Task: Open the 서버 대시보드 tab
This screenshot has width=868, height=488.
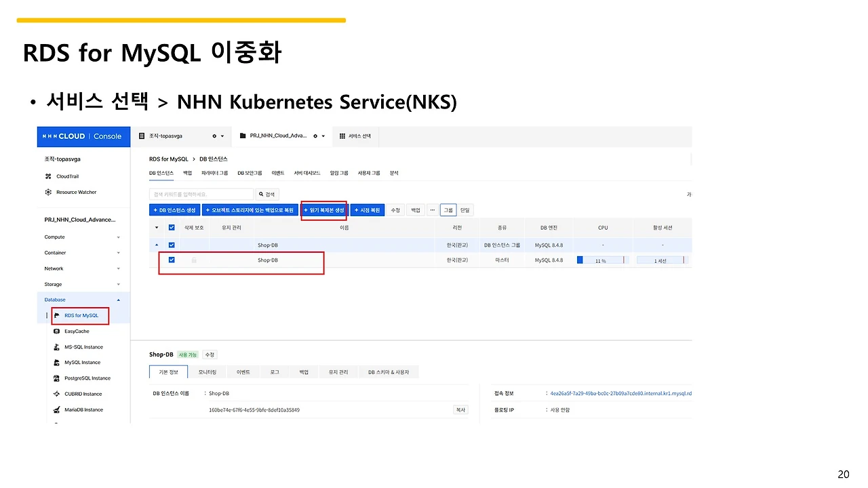Action: point(307,173)
